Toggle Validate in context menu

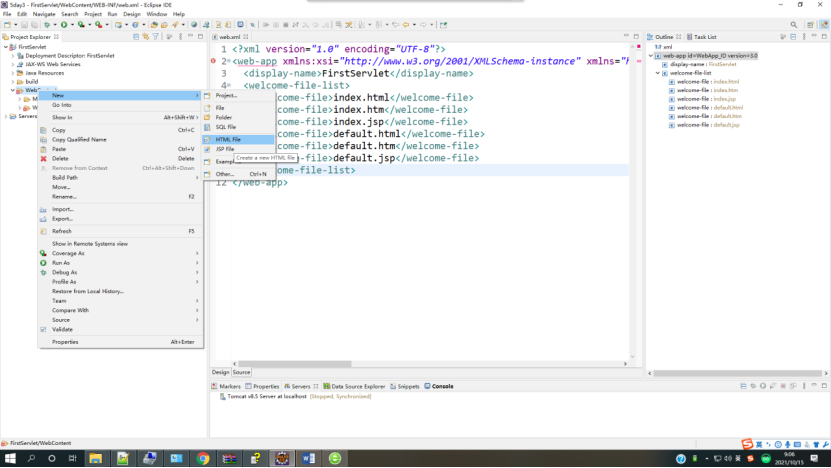tap(121, 329)
